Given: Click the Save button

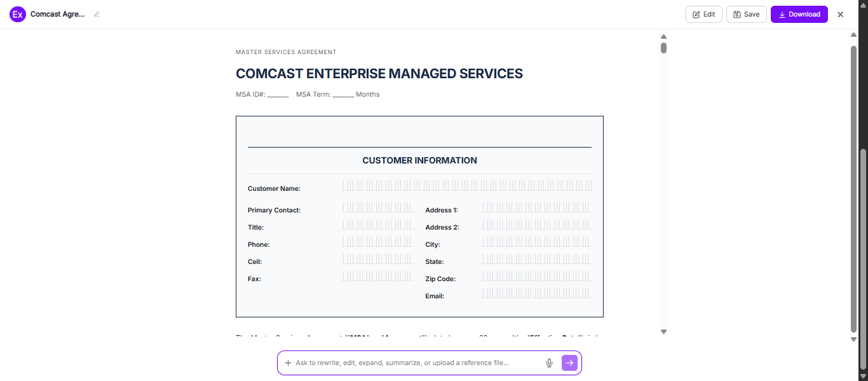Looking at the screenshot, I should [x=747, y=14].
